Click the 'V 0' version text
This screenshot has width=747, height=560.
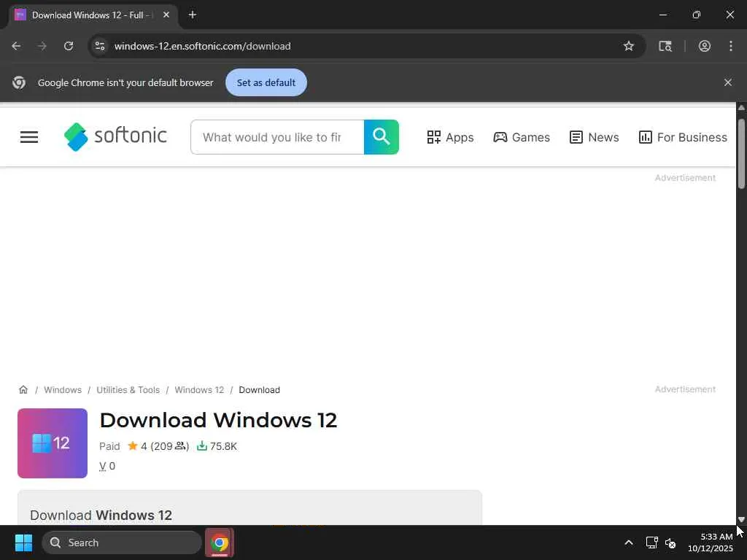point(107,466)
